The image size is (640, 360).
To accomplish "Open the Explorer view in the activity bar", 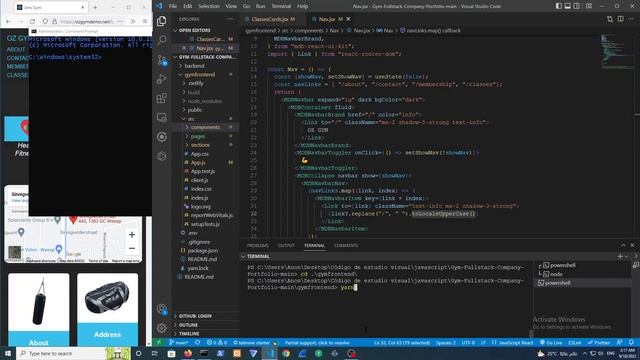I will click(162, 21).
